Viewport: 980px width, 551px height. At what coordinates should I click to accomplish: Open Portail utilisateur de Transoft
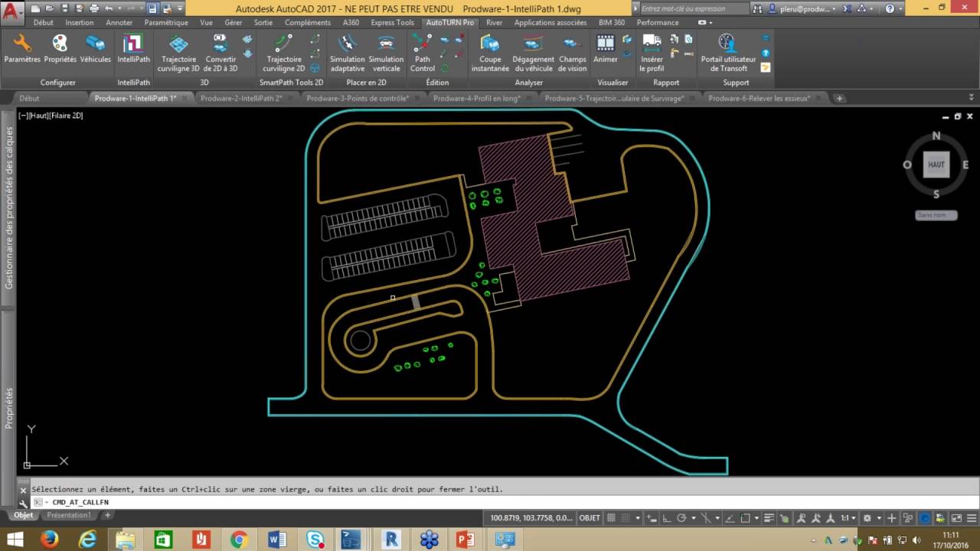click(x=728, y=54)
